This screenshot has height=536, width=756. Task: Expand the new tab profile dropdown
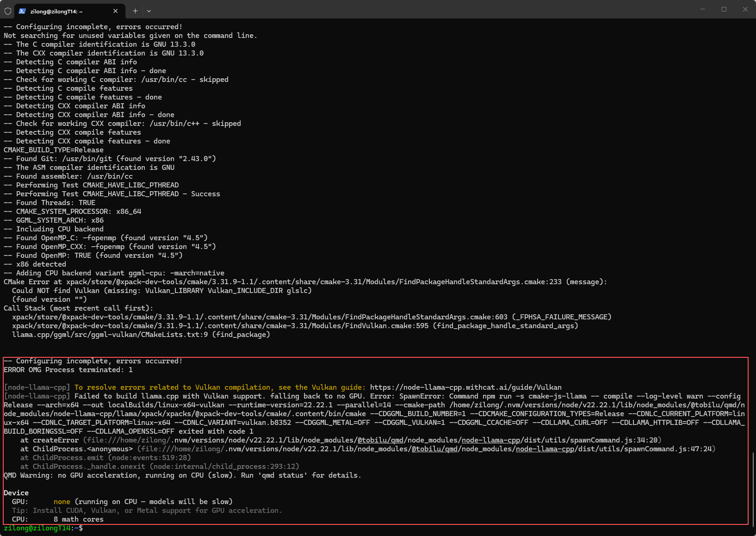coord(149,11)
